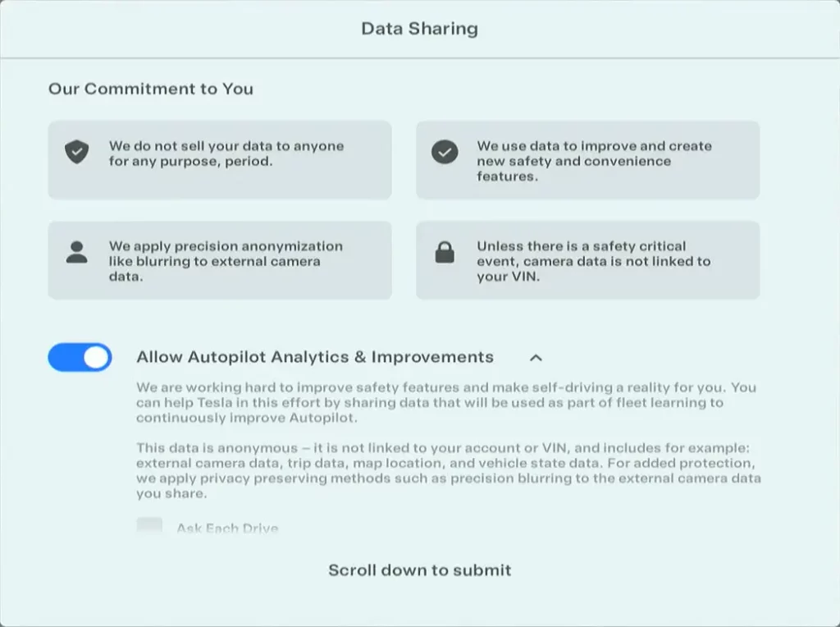
Task: Click Allow Autopilot Analytics & Improvements label
Action: pyautogui.click(x=315, y=357)
